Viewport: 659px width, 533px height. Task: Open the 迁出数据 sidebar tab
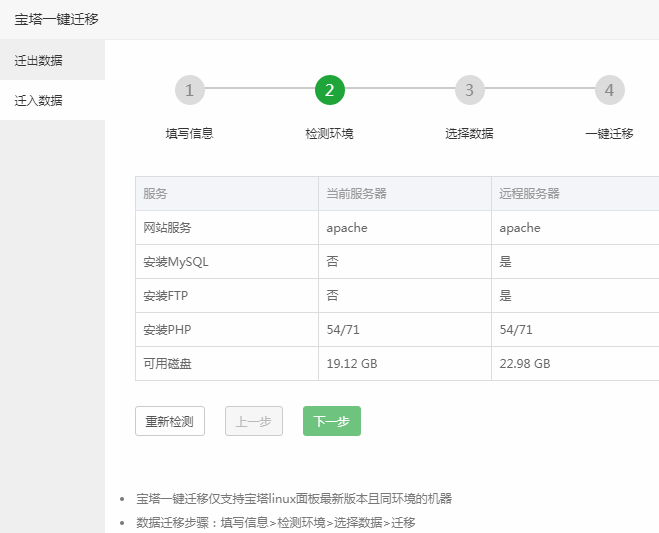point(52,60)
